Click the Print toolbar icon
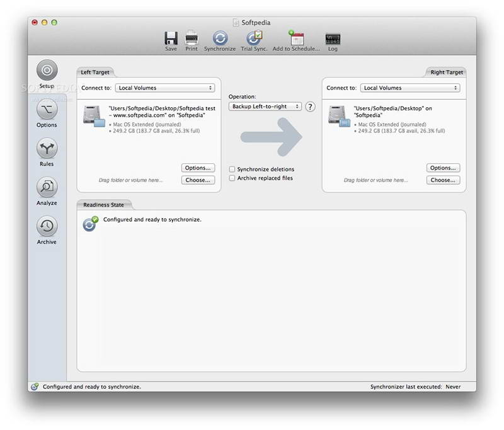Image resolution: width=504 pixels, height=430 pixels. click(192, 38)
